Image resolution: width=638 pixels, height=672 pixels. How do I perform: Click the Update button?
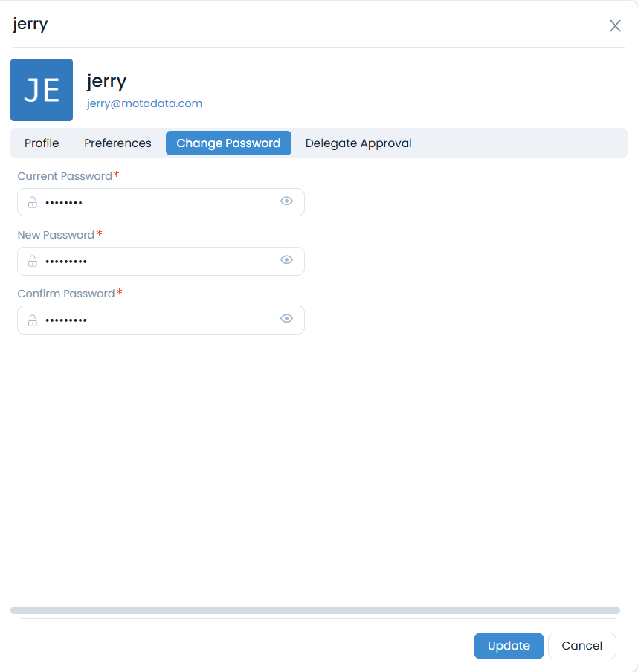509,645
